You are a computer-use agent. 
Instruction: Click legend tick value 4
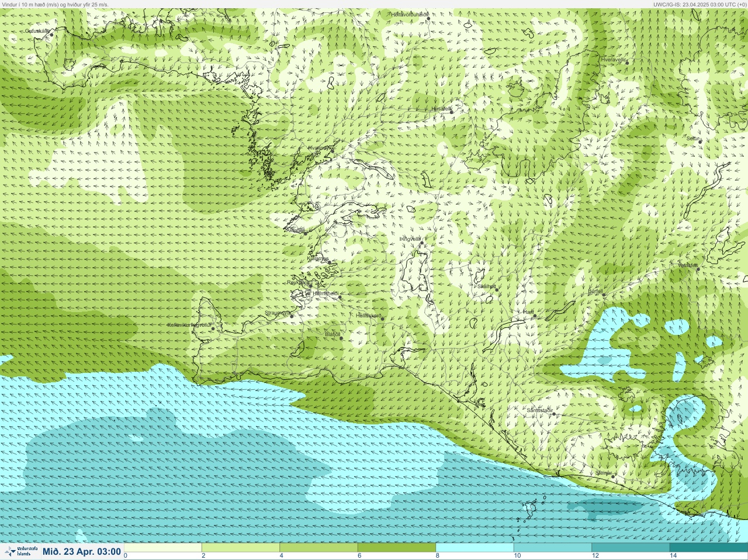[x=282, y=556]
